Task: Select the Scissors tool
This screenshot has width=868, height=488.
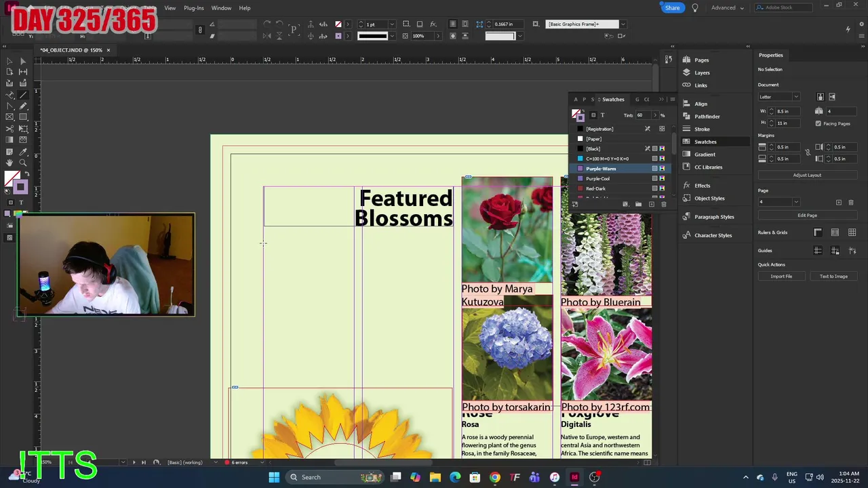Action: tap(9, 129)
